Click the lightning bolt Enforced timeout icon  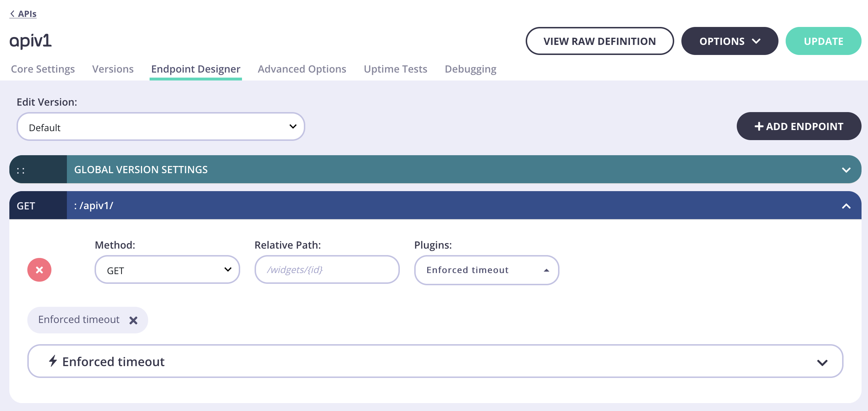tap(53, 361)
